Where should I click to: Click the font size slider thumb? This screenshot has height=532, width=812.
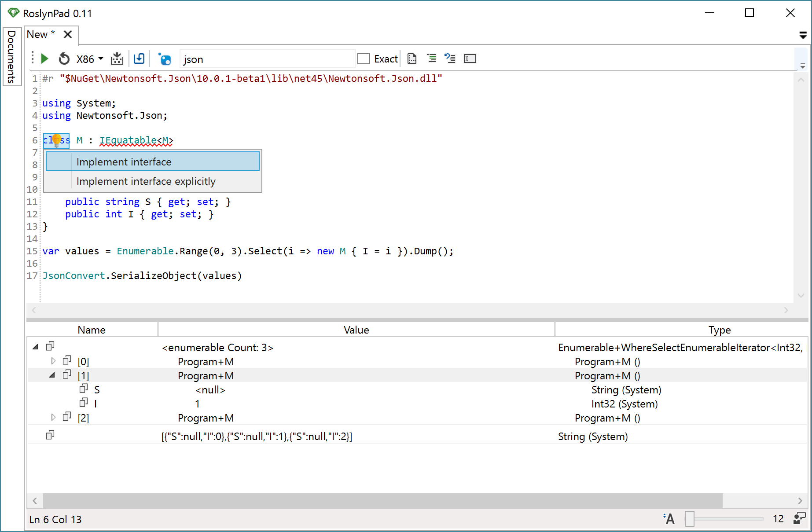coord(690,519)
